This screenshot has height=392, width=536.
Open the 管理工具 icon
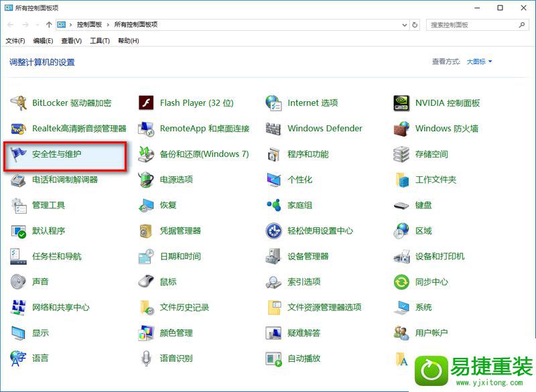(18, 206)
